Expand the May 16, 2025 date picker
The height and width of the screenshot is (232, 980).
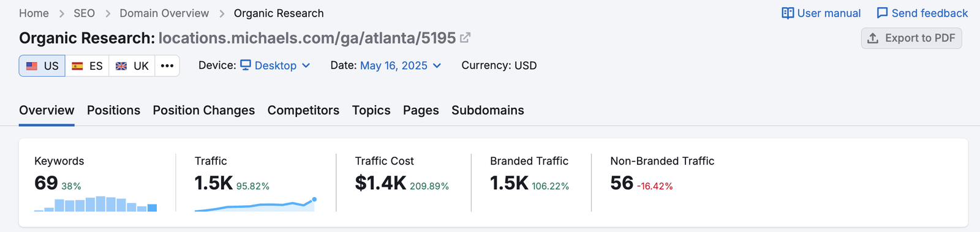(x=401, y=65)
